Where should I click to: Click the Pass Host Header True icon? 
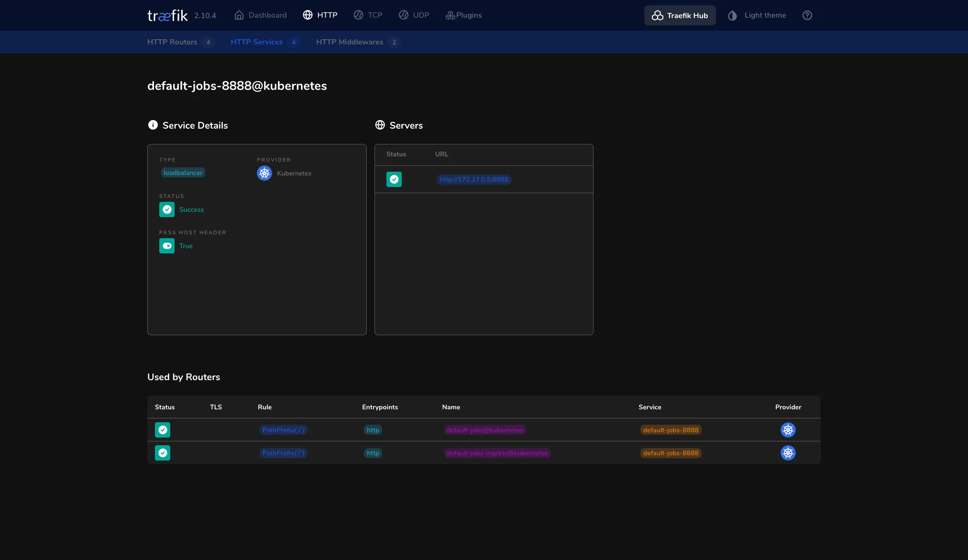(167, 246)
